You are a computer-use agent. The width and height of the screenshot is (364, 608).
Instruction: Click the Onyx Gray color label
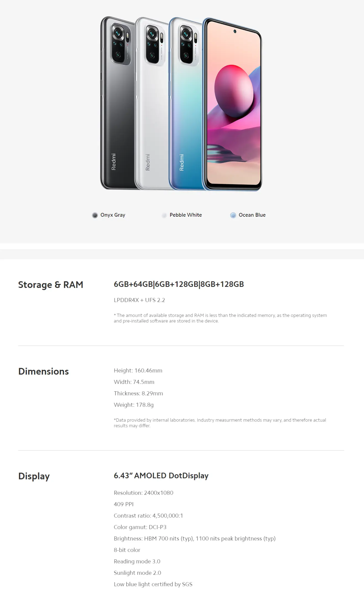[x=113, y=215]
